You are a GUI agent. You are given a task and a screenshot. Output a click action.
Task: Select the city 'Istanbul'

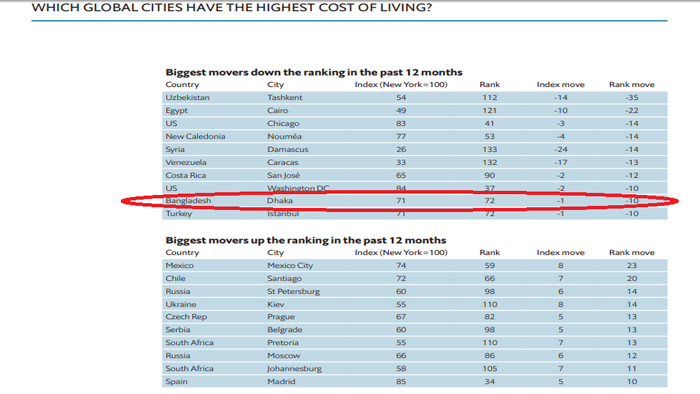283,213
